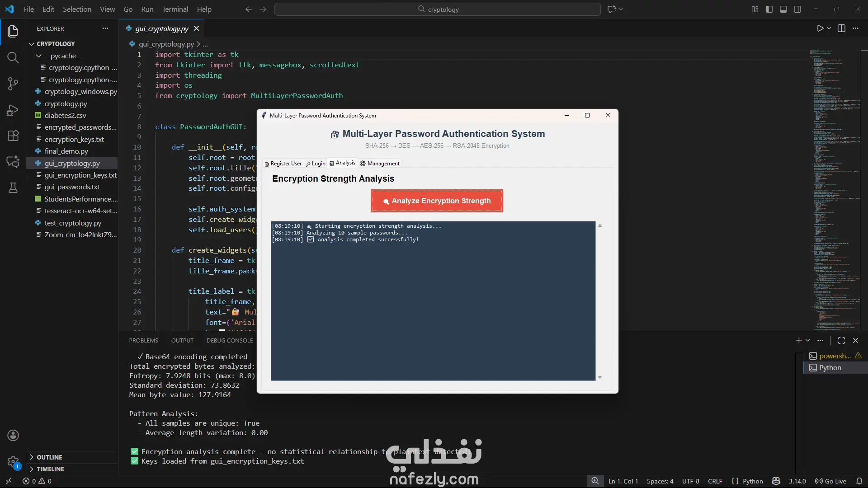This screenshot has width=868, height=488.
Task: Click Go Live in status bar
Action: [830, 481]
